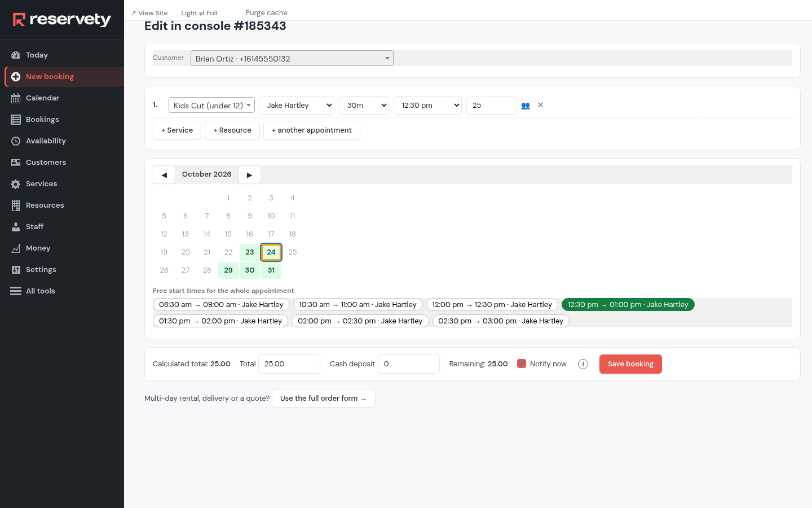812x508 pixels.
Task: Click the Save booking button
Action: [630, 364]
